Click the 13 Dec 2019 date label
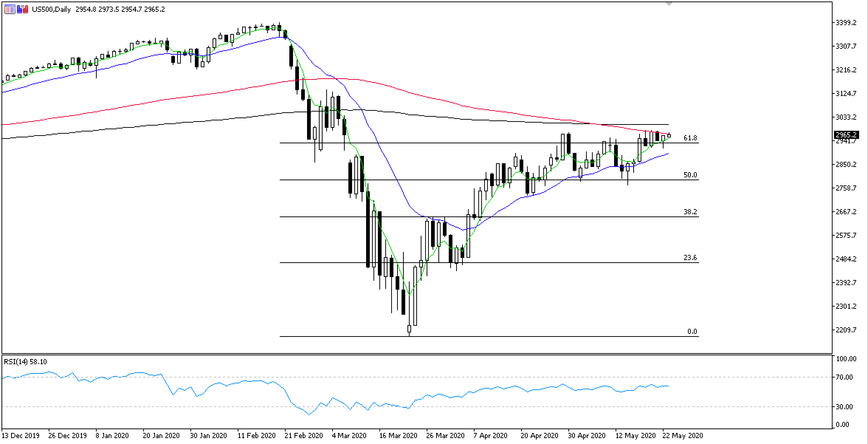The image size is (868, 444). click(x=21, y=436)
